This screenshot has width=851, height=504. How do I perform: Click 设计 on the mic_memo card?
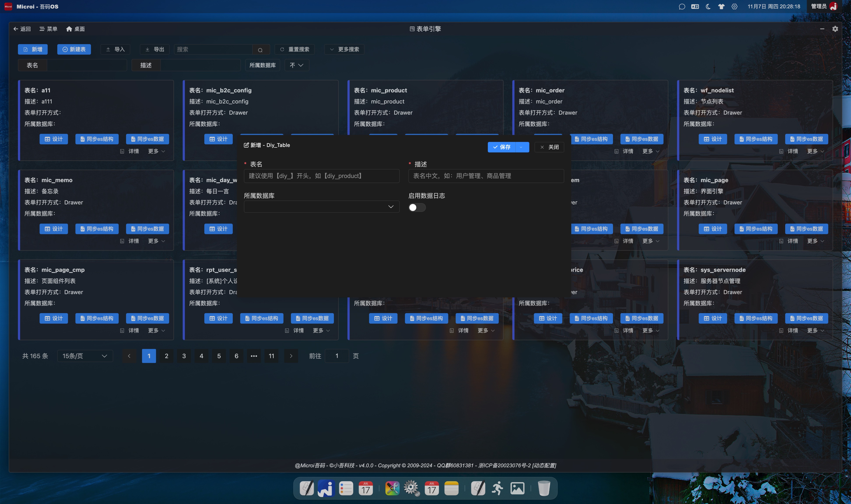(54, 229)
